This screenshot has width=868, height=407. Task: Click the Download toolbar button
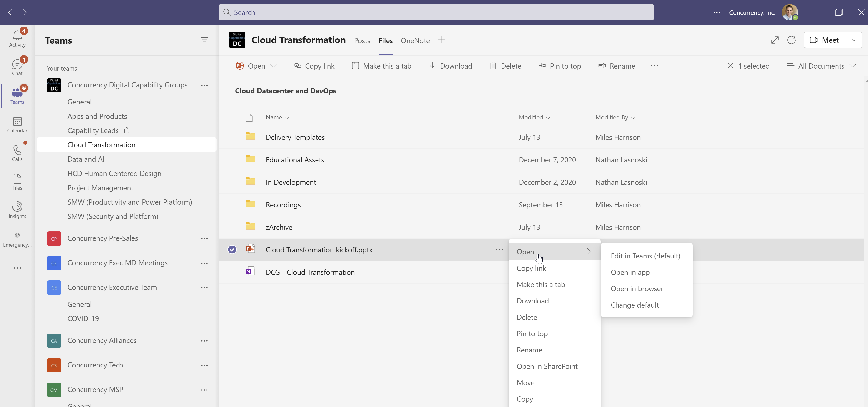[x=450, y=66]
